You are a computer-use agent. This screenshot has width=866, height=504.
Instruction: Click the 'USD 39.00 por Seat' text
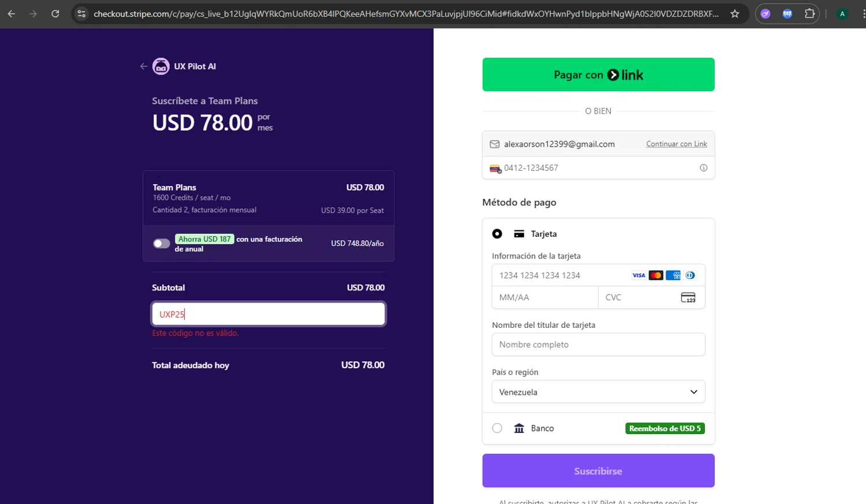click(x=352, y=210)
